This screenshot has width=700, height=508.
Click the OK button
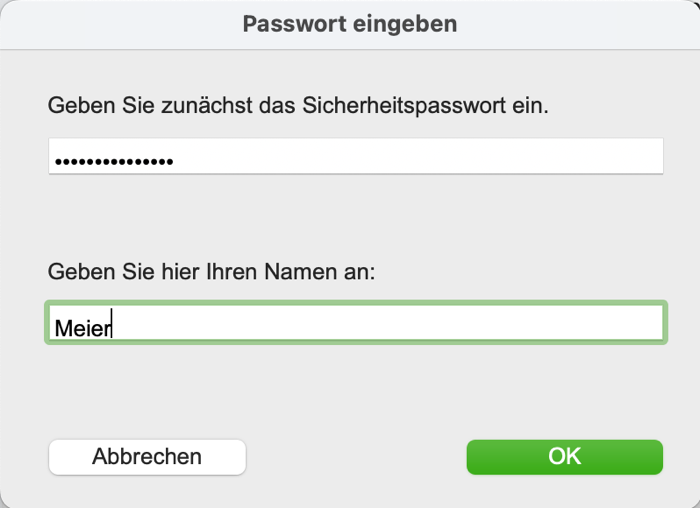[564, 457]
